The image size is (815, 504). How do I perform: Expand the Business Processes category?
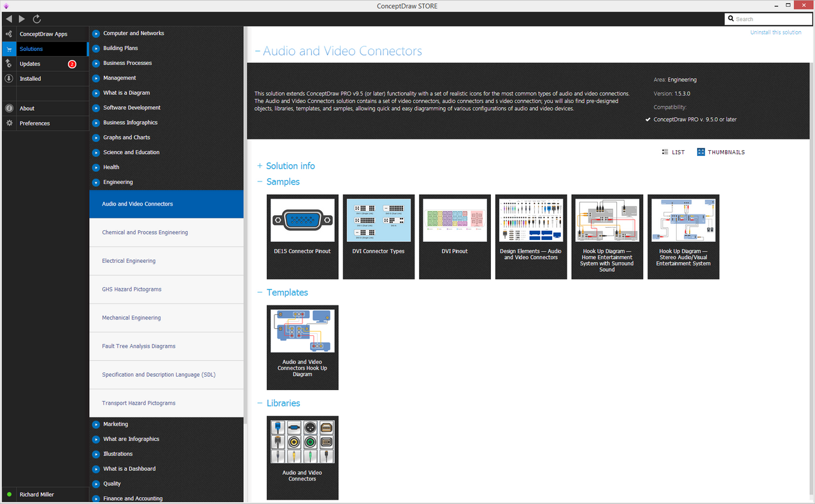click(96, 63)
